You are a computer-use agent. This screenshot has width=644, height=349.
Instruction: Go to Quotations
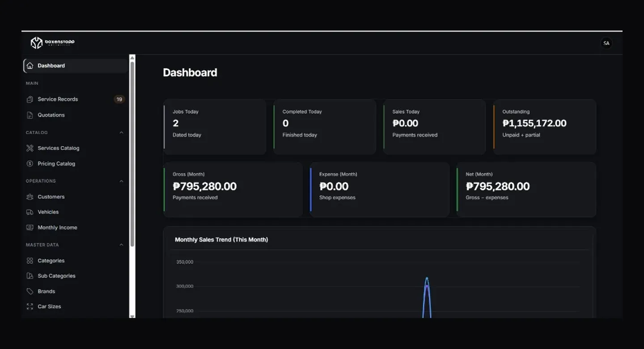[76, 115]
